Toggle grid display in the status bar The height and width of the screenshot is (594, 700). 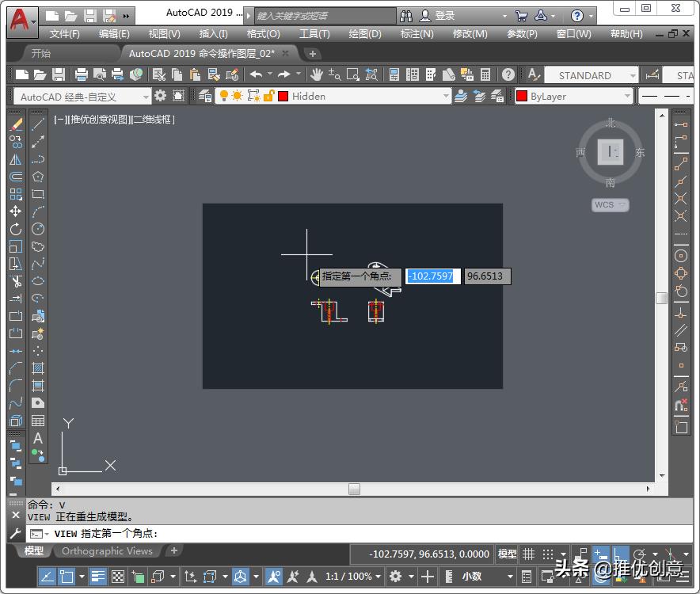point(529,554)
